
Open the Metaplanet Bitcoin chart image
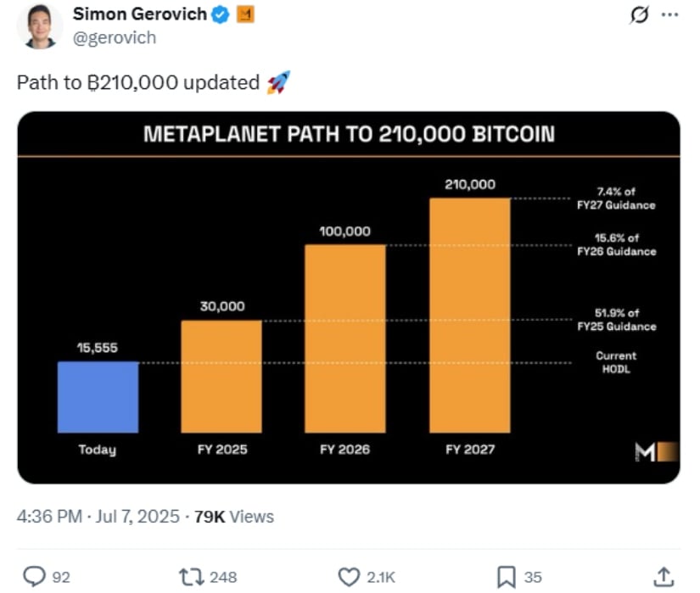pos(349,298)
